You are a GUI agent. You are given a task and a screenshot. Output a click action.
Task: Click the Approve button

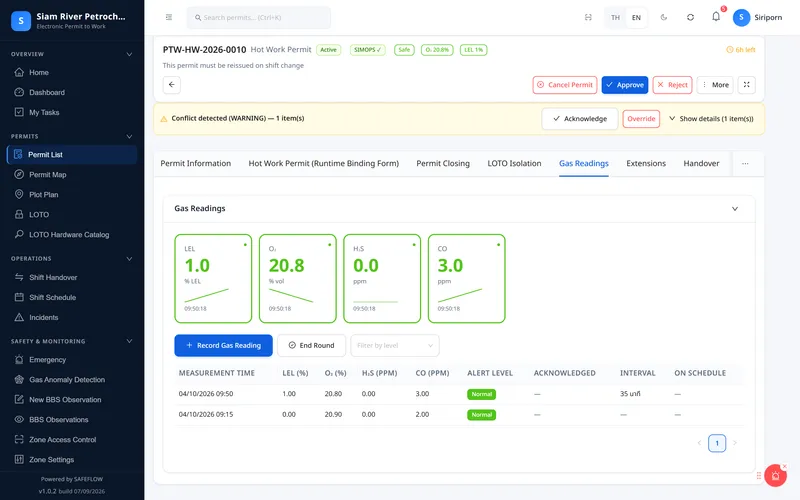click(x=624, y=85)
